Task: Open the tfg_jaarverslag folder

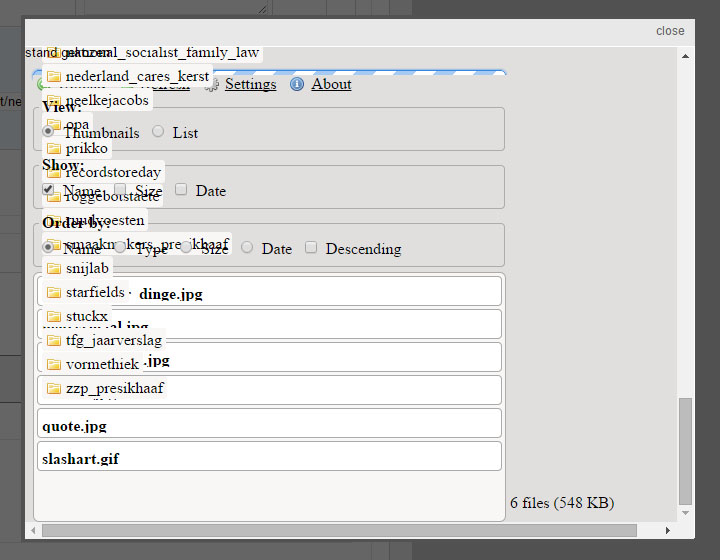Action: [104, 340]
